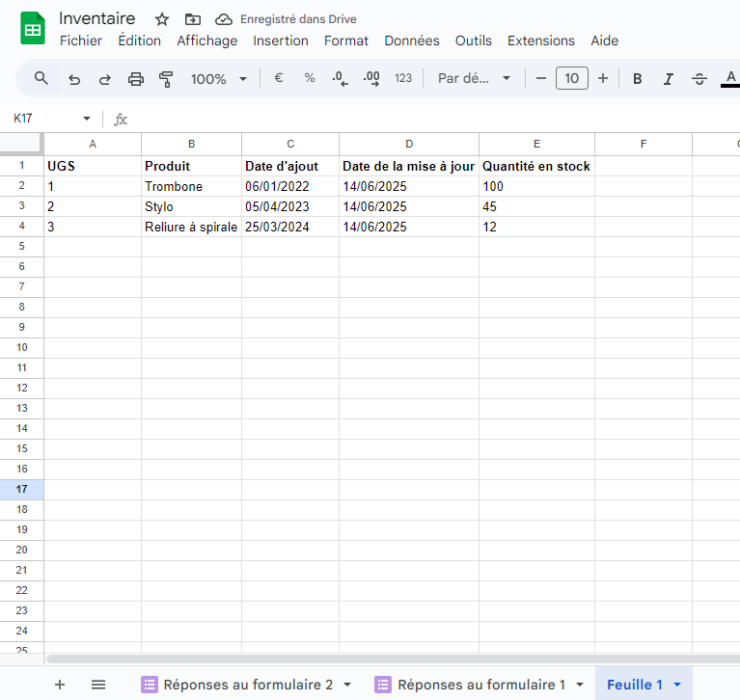740x700 pixels.
Task: Apply percent format
Action: point(309,78)
